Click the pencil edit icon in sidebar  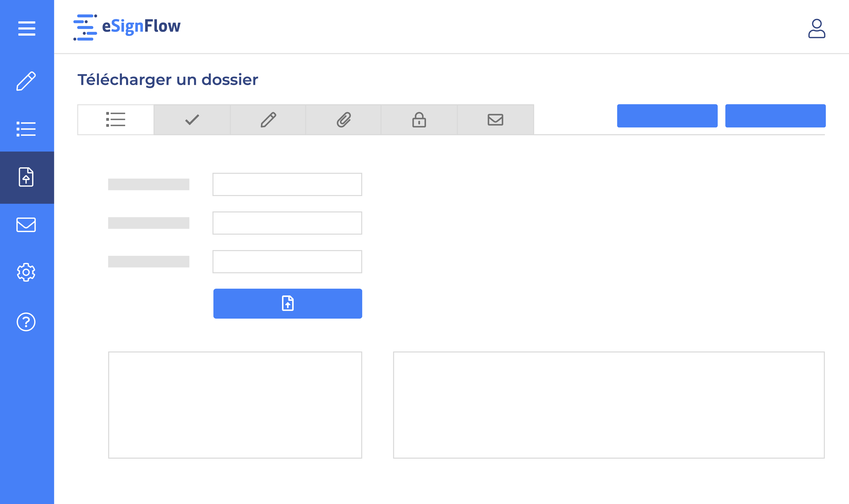coord(26,81)
